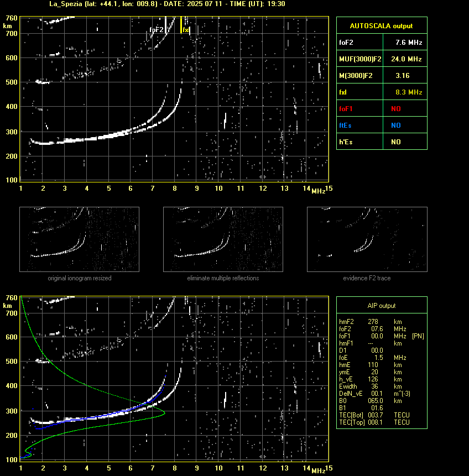
Task: Click the M(3000)F2 label
Action: point(356,76)
